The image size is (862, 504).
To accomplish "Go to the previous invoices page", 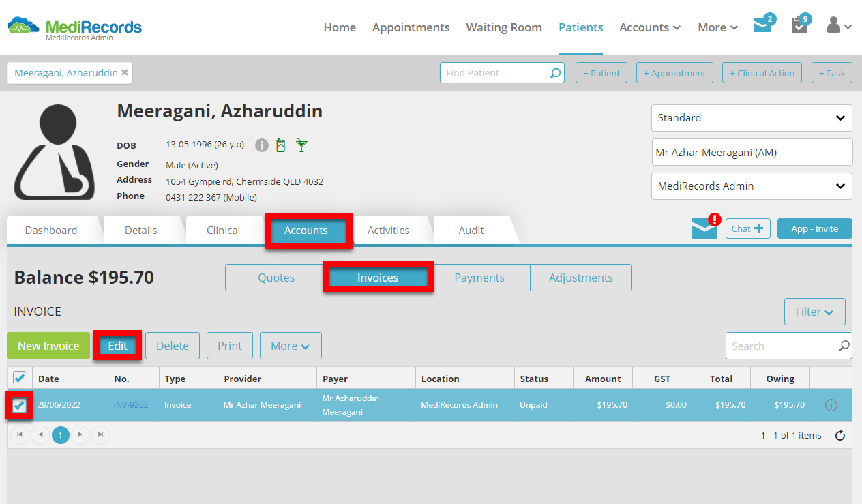I will point(40,435).
